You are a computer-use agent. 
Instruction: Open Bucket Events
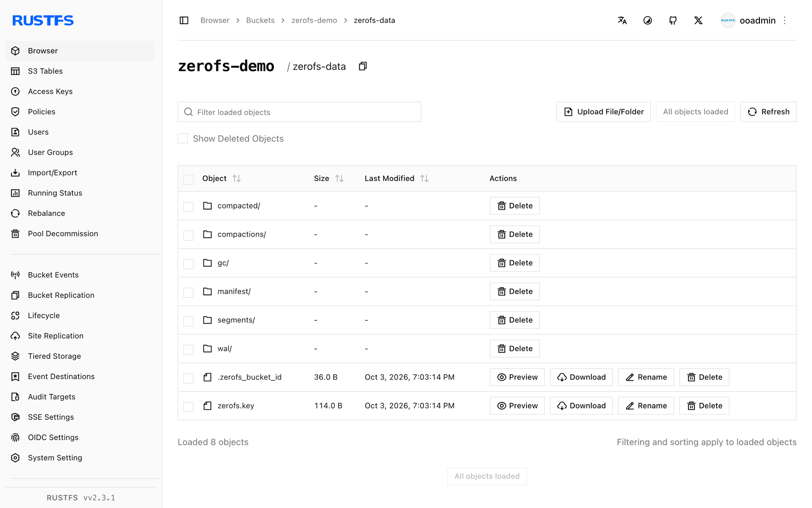pos(80,275)
